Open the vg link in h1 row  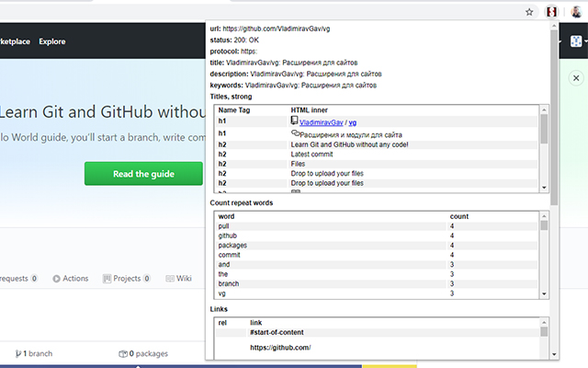353,122
